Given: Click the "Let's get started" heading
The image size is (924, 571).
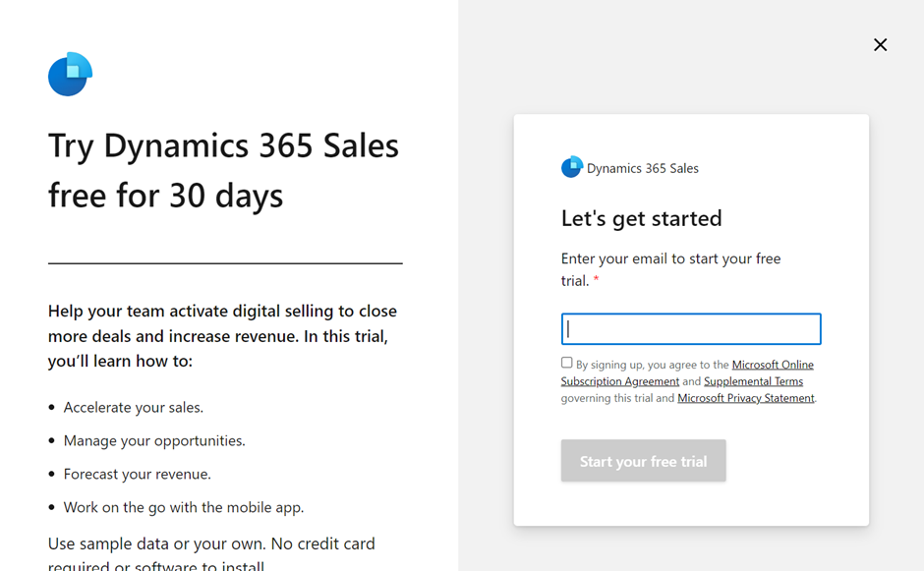Looking at the screenshot, I should tap(641, 218).
